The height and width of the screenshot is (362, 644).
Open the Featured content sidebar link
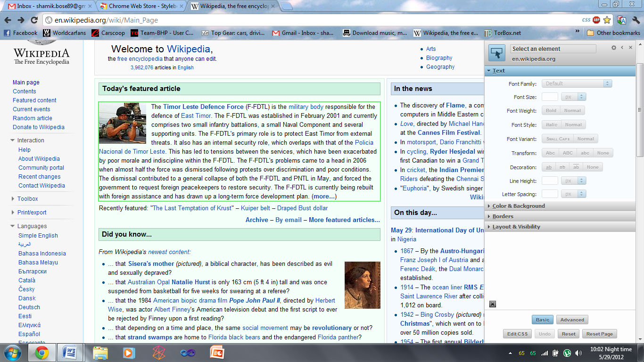point(34,100)
